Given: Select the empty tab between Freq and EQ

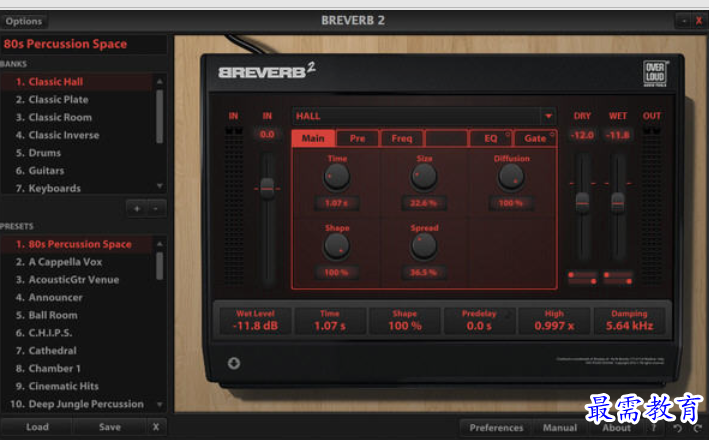Looking at the screenshot, I should [446, 138].
